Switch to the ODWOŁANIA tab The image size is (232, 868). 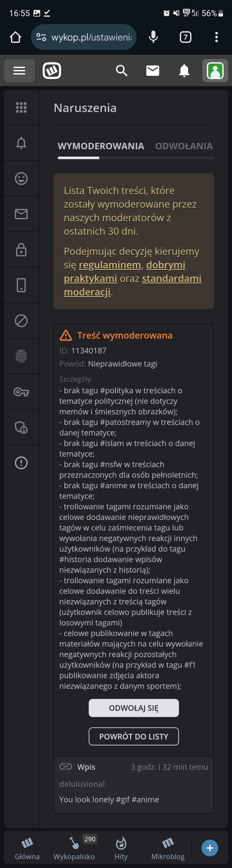184,146
